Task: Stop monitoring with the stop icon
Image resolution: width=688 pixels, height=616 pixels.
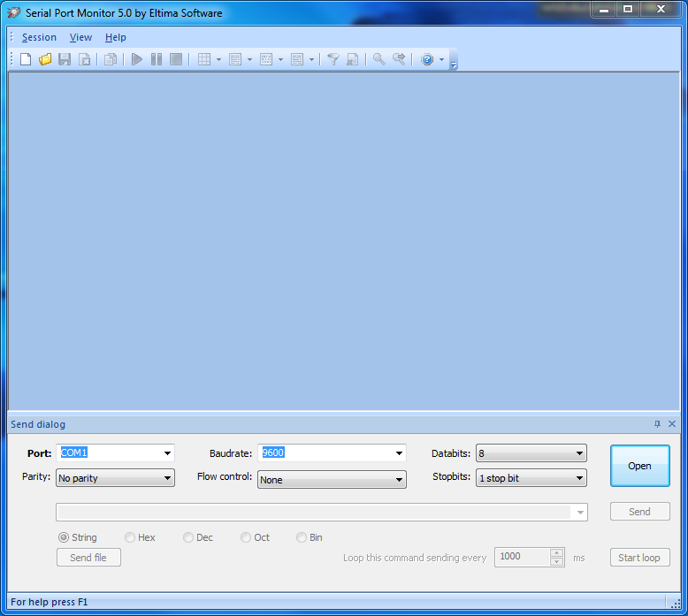Action: tap(176, 59)
